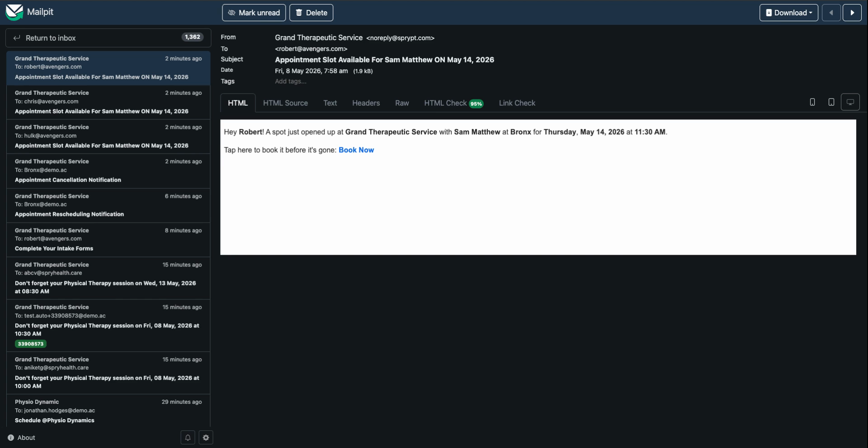This screenshot has height=448, width=868.
Task: Click the Mailpit envelope logo
Action: click(x=14, y=12)
